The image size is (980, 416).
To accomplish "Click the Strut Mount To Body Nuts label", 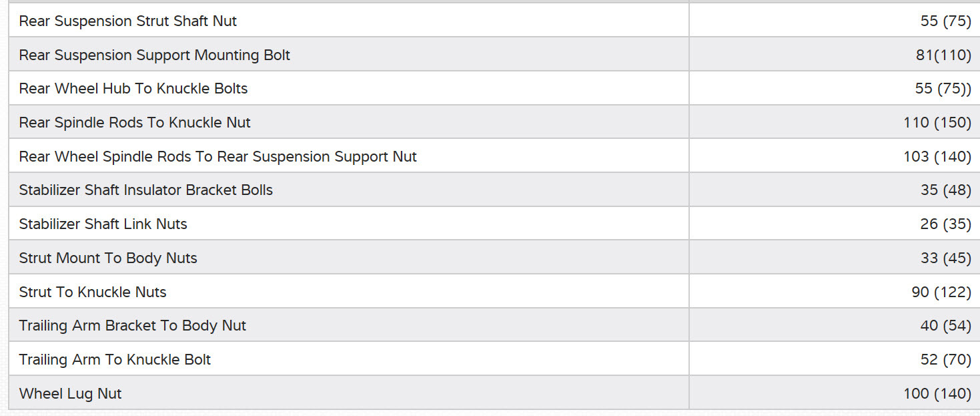I will 108,258.
